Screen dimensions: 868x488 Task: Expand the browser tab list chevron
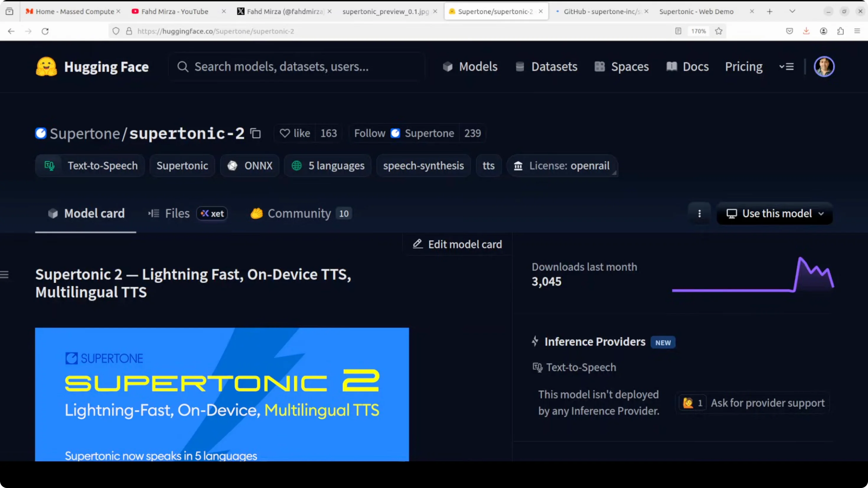click(792, 12)
